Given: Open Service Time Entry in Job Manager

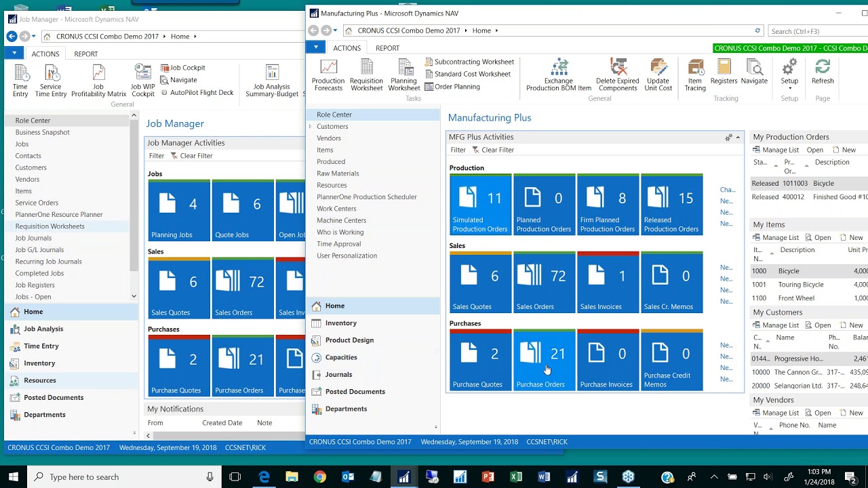Looking at the screenshot, I should tap(51, 81).
